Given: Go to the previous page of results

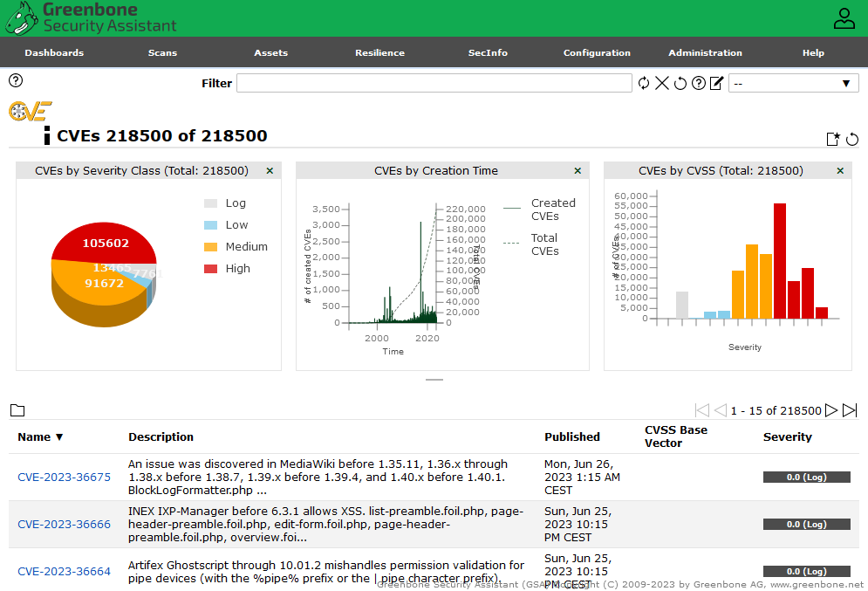Looking at the screenshot, I should pos(721,410).
